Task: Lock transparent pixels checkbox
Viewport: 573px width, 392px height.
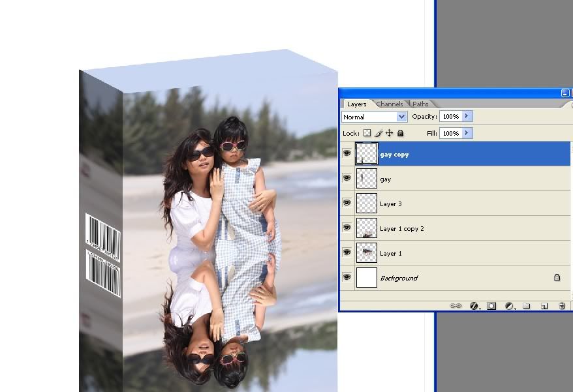Action: (x=367, y=133)
